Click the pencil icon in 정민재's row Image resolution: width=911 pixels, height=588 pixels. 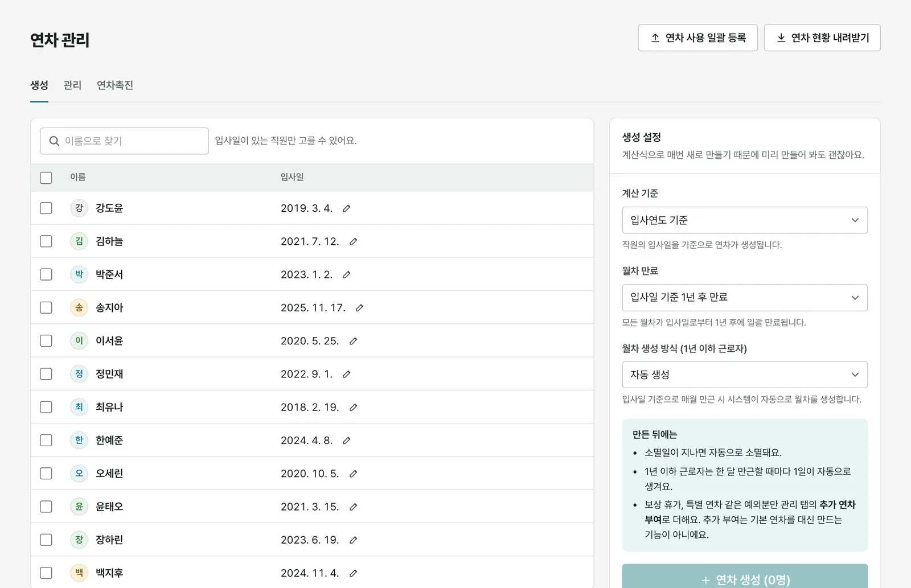tap(346, 374)
